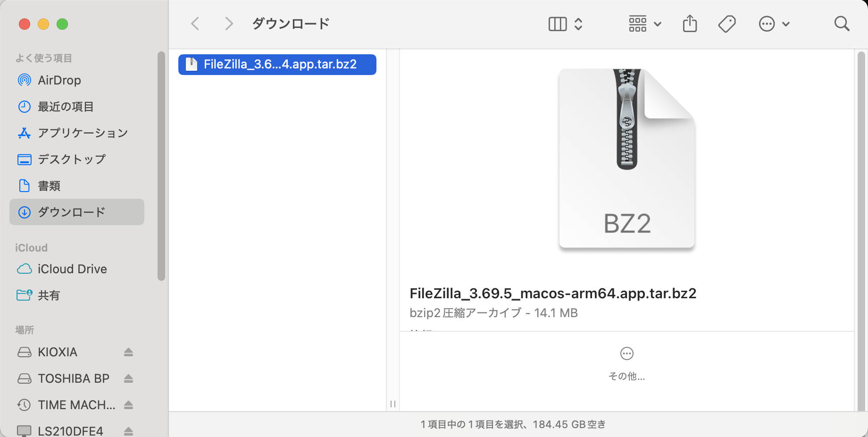Viewport: 868px width, 437px height.
Task: Eject the KIOXIA drive
Action: (x=128, y=352)
